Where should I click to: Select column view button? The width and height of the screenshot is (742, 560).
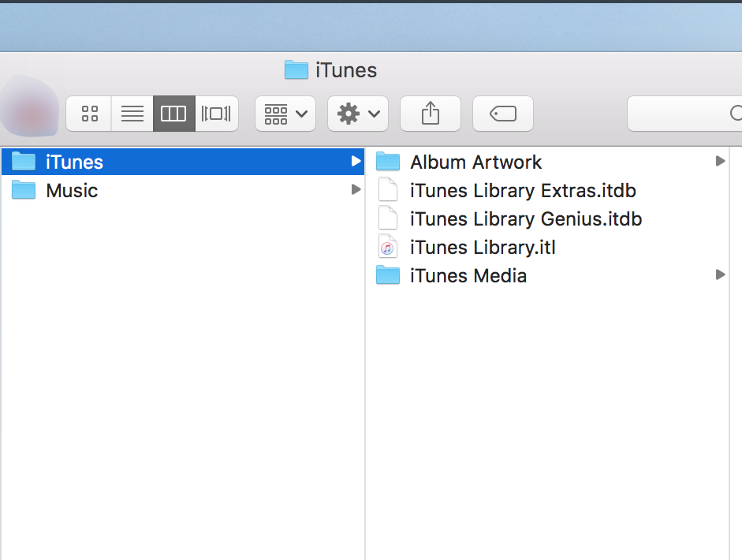point(173,114)
